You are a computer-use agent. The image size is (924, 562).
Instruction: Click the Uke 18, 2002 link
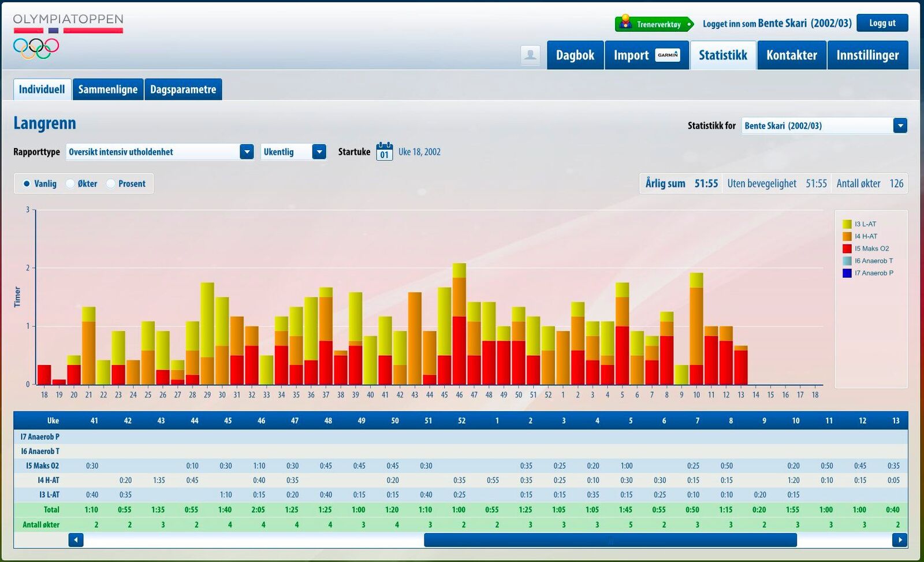(x=419, y=152)
